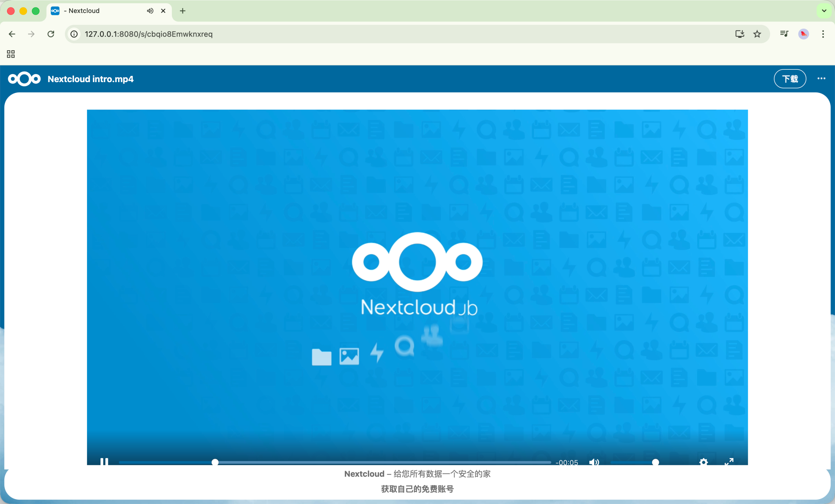Image resolution: width=835 pixels, height=504 pixels.
Task: Open a new browser tab
Action: tap(183, 11)
